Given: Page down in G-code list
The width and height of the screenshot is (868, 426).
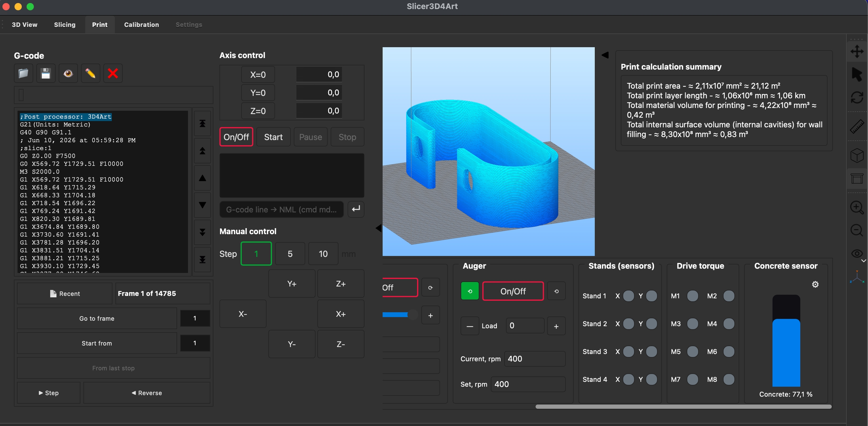Looking at the screenshot, I should [x=202, y=232].
